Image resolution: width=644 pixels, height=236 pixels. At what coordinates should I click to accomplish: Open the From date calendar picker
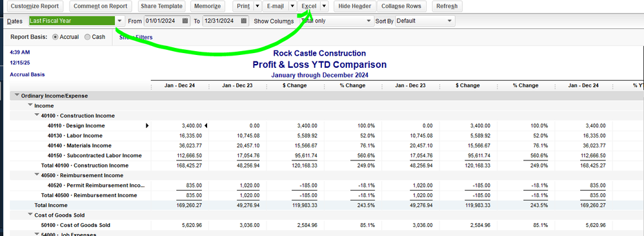185,21
